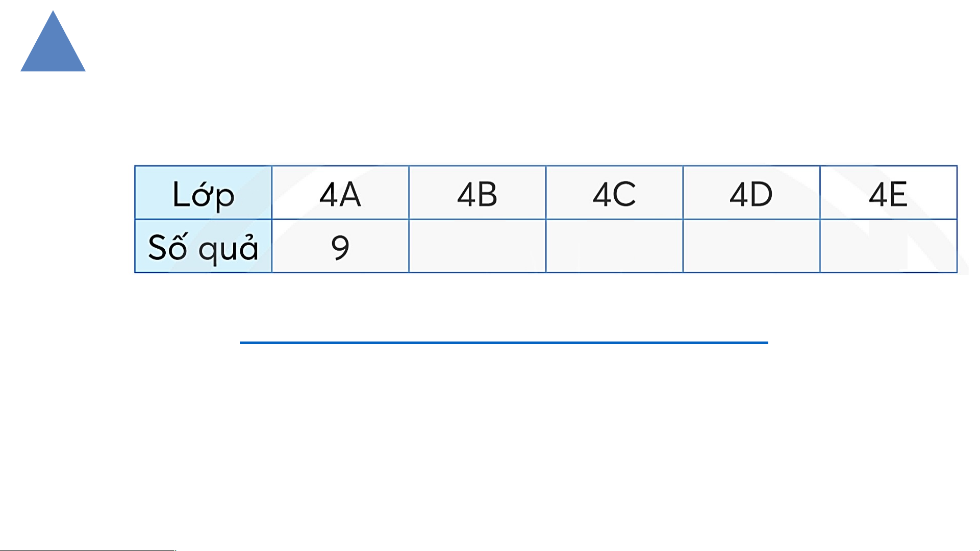Screen dimensions: 980x551
Task: Click the 4A column header
Action: [340, 193]
